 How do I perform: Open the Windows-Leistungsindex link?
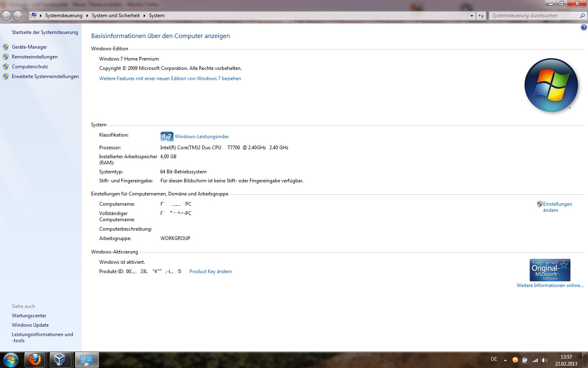[x=202, y=137]
